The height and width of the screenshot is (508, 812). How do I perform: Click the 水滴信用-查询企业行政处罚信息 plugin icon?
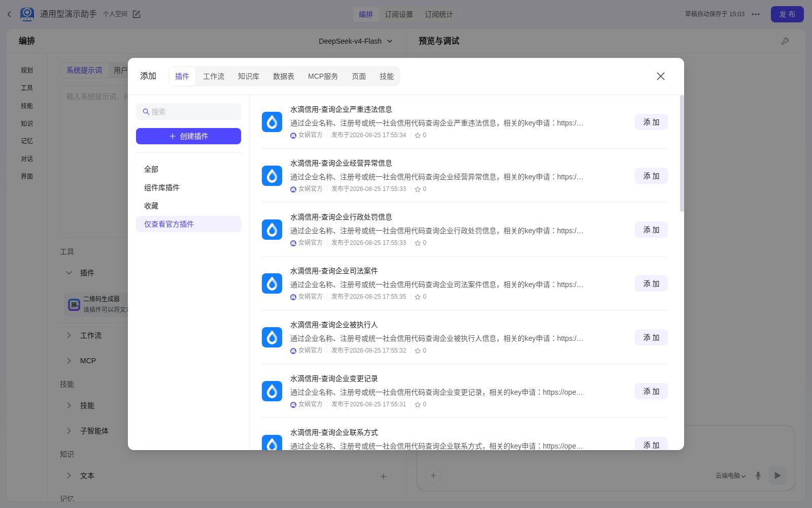pos(272,230)
